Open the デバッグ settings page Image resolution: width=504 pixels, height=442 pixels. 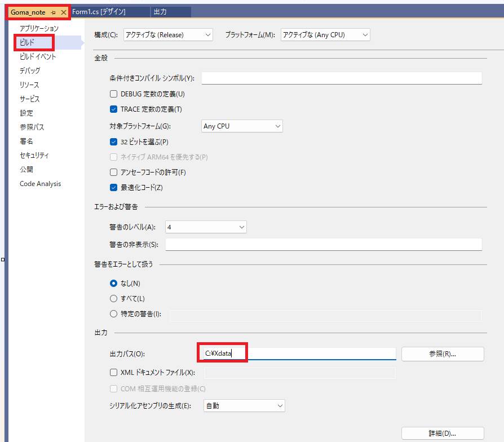pos(30,70)
